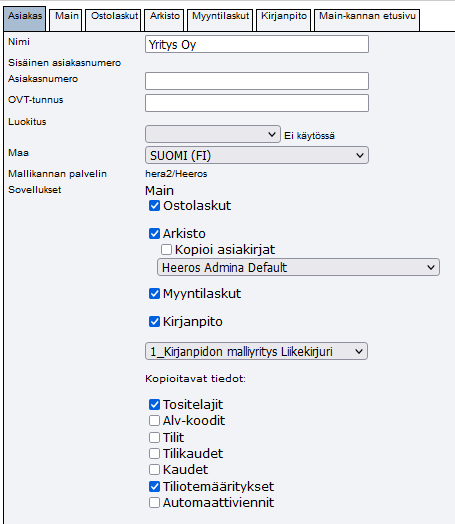Enable the Automaattiviennit checkbox

pos(154,503)
